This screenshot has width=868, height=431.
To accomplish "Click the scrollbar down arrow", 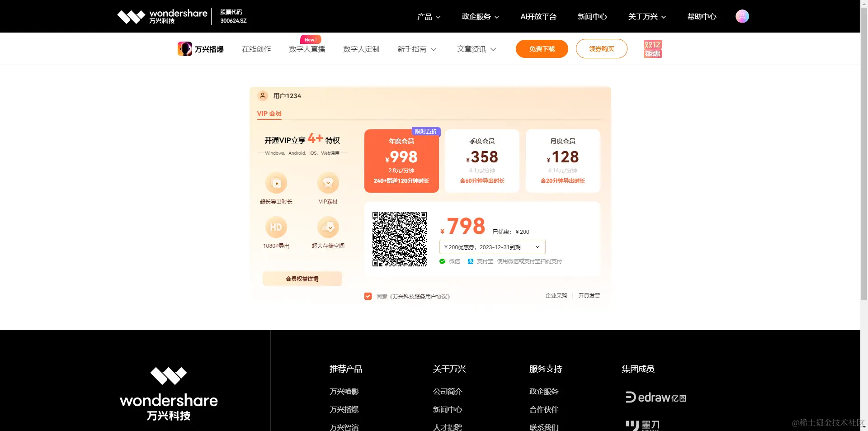I will 864,426.
